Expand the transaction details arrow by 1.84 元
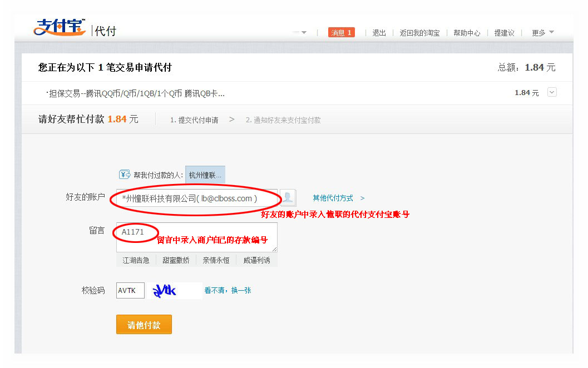This screenshot has width=588, height=368. click(552, 92)
